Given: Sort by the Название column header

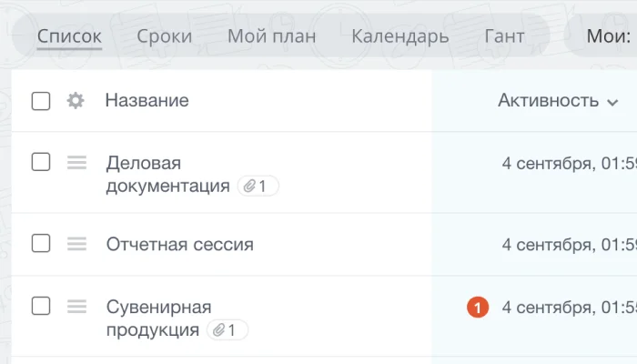Looking at the screenshot, I should coord(147,101).
